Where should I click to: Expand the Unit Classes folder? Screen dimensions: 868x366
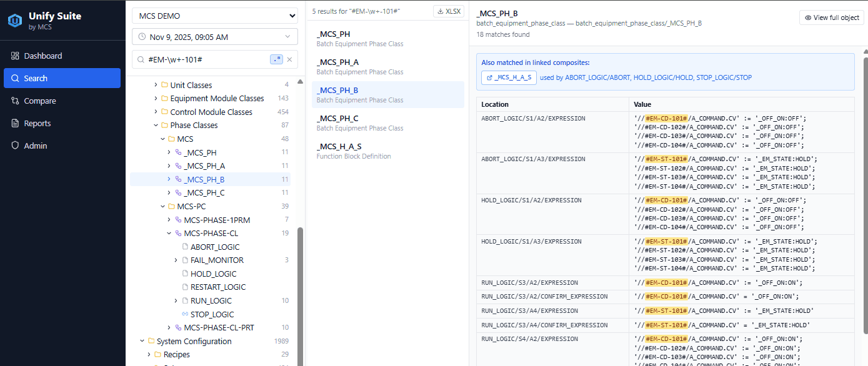pyautogui.click(x=156, y=85)
